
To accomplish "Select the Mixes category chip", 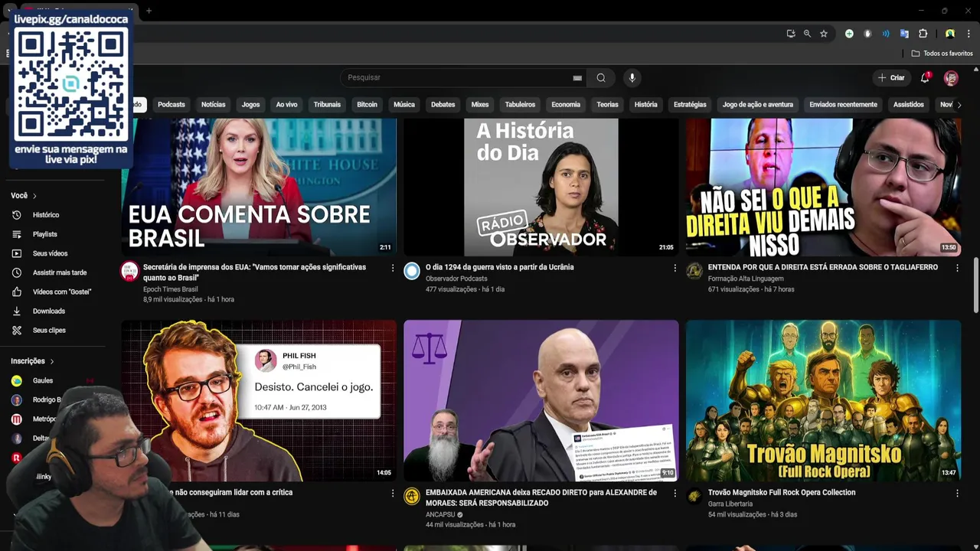I will click(480, 105).
